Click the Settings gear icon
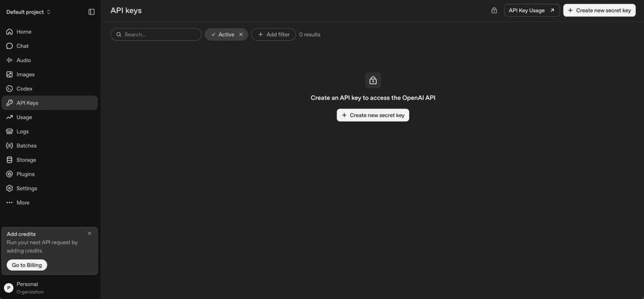The width and height of the screenshot is (644, 299). (9, 189)
